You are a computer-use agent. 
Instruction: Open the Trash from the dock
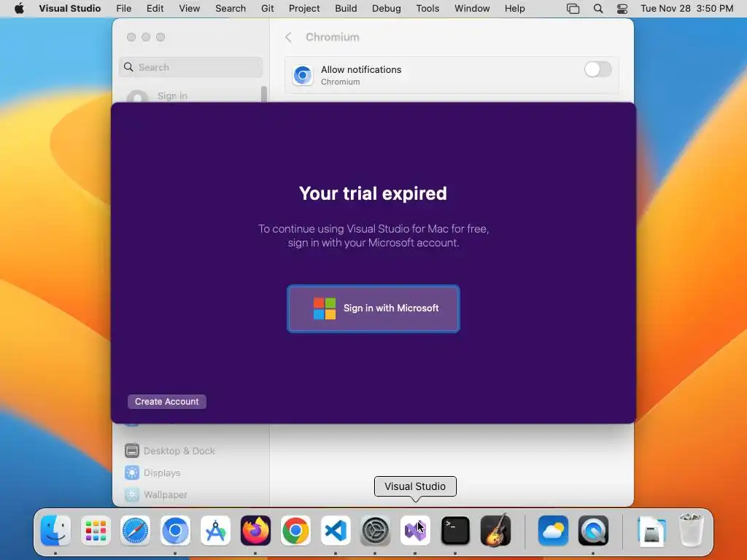point(690,529)
